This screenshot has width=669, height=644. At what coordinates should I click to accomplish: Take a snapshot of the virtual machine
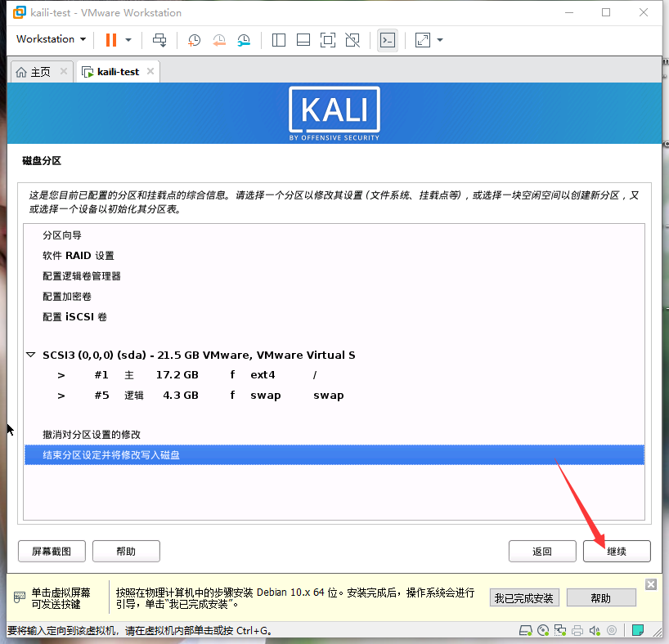[x=194, y=39]
